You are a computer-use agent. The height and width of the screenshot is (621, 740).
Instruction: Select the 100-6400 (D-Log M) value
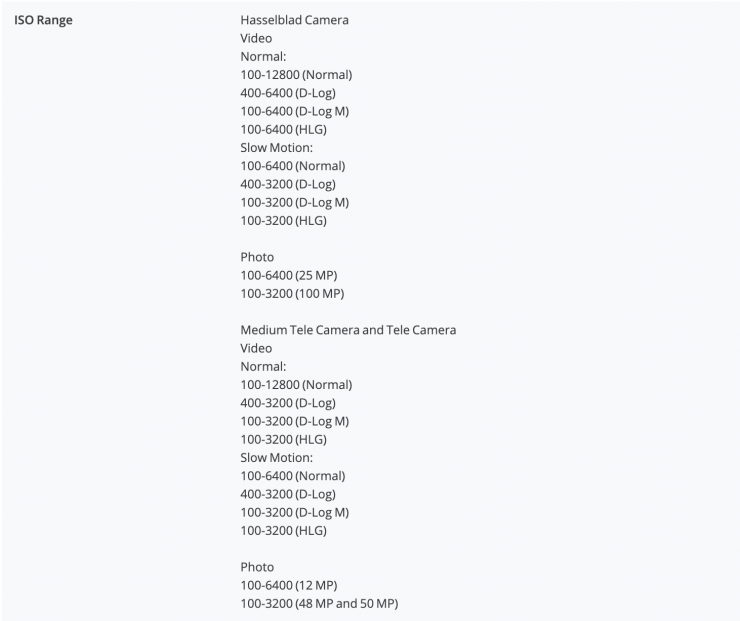coord(294,111)
